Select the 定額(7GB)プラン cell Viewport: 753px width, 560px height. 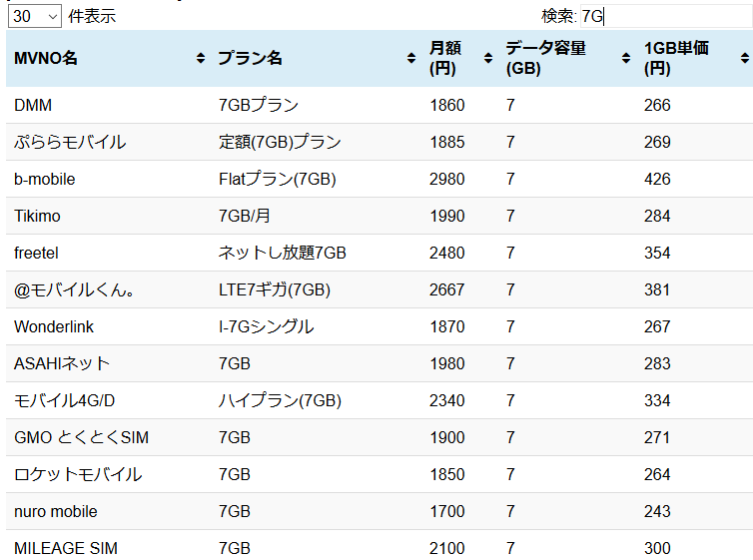pos(280,142)
